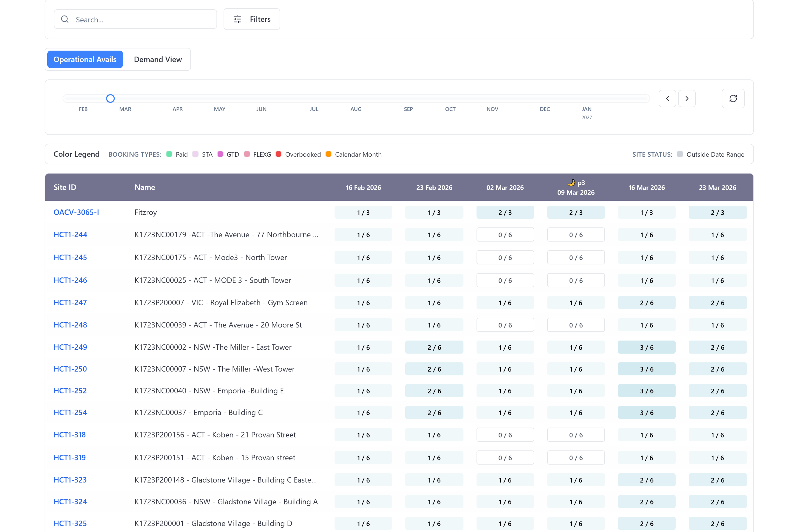Type in the Search field

tap(143, 19)
